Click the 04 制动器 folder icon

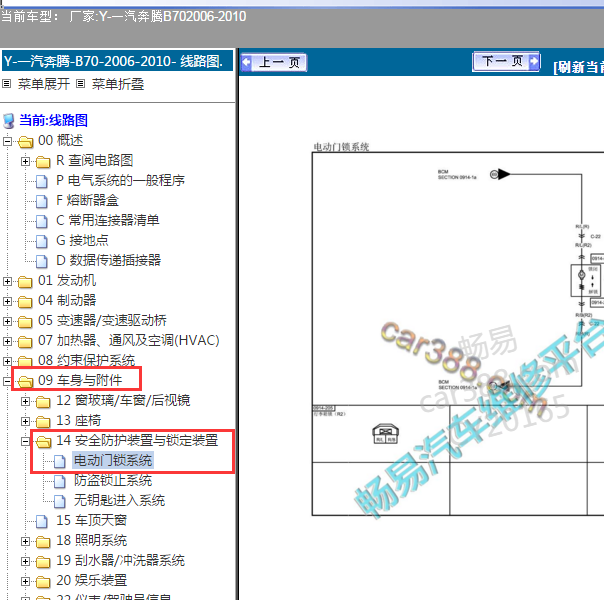25,302
